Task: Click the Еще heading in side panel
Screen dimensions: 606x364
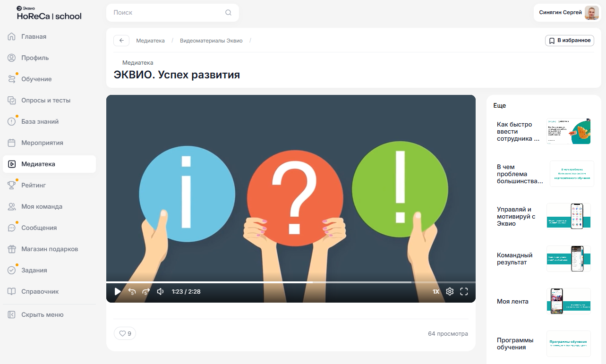Action: (500, 106)
